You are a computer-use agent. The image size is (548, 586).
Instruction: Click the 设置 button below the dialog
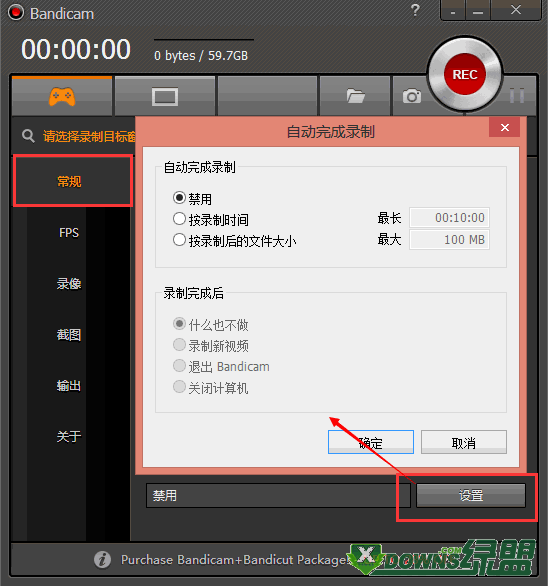point(471,496)
